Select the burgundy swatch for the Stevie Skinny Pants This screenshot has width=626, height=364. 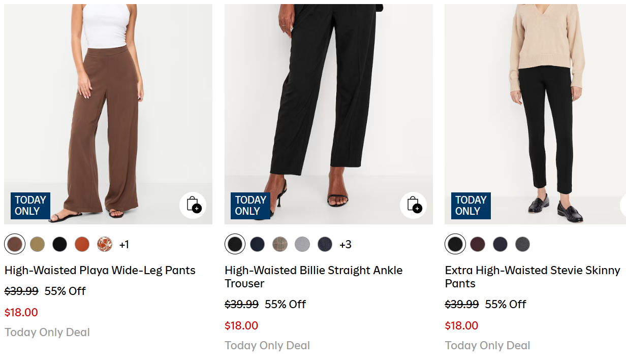click(x=478, y=244)
